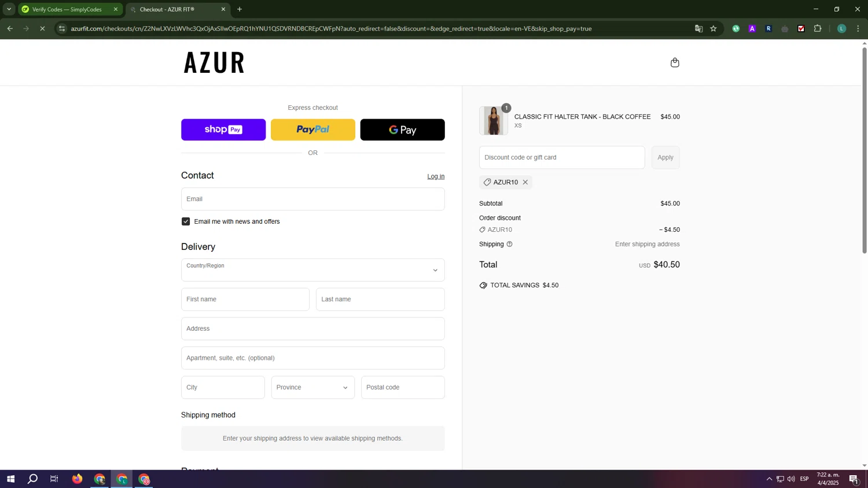Click the TOTAL SAVINGS $4.50 text
The height and width of the screenshot is (488, 868).
pos(524,285)
